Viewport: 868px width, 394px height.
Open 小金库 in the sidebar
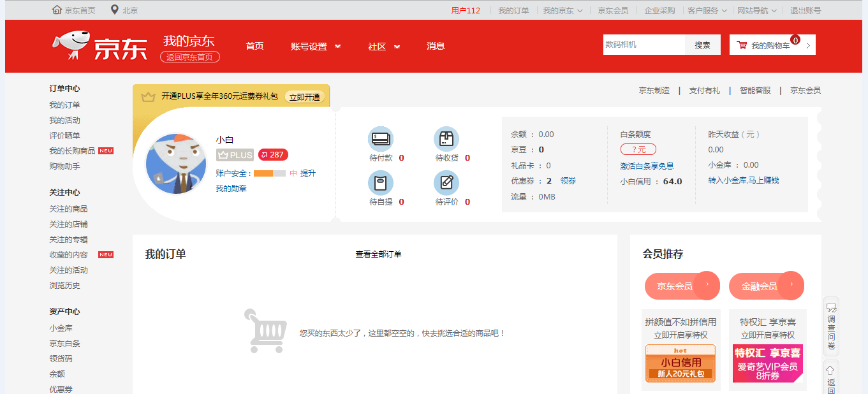click(x=61, y=328)
